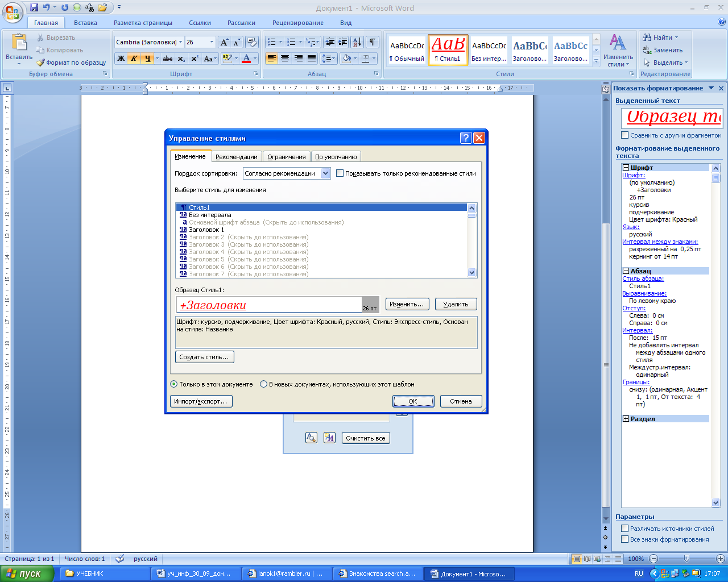Clear formatting icon in Font group

pyautogui.click(x=252, y=42)
